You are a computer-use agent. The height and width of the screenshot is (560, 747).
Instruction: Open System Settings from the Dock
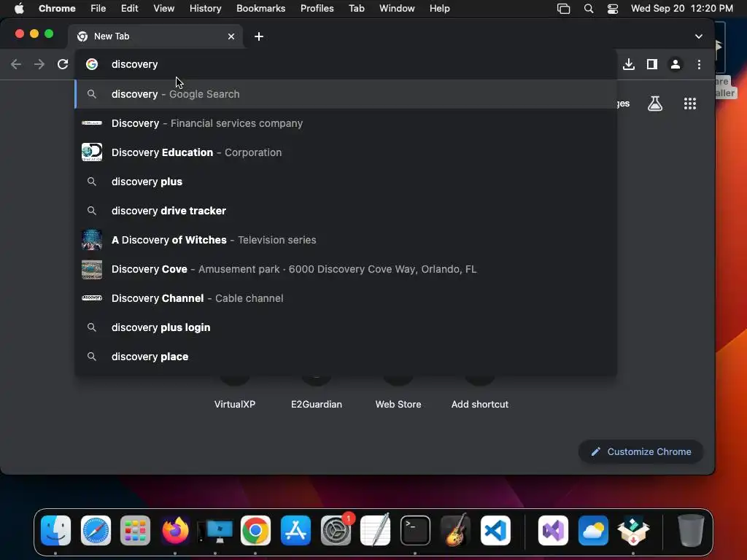tap(336, 531)
